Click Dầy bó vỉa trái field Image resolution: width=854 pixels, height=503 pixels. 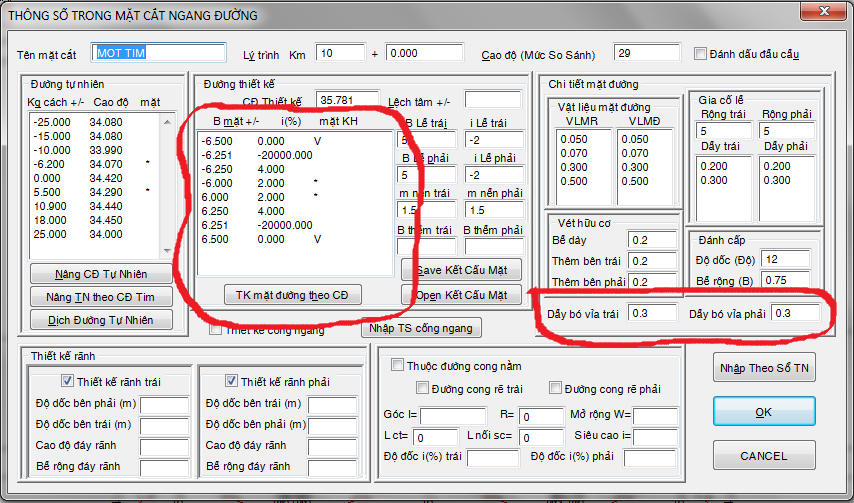point(652,313)
